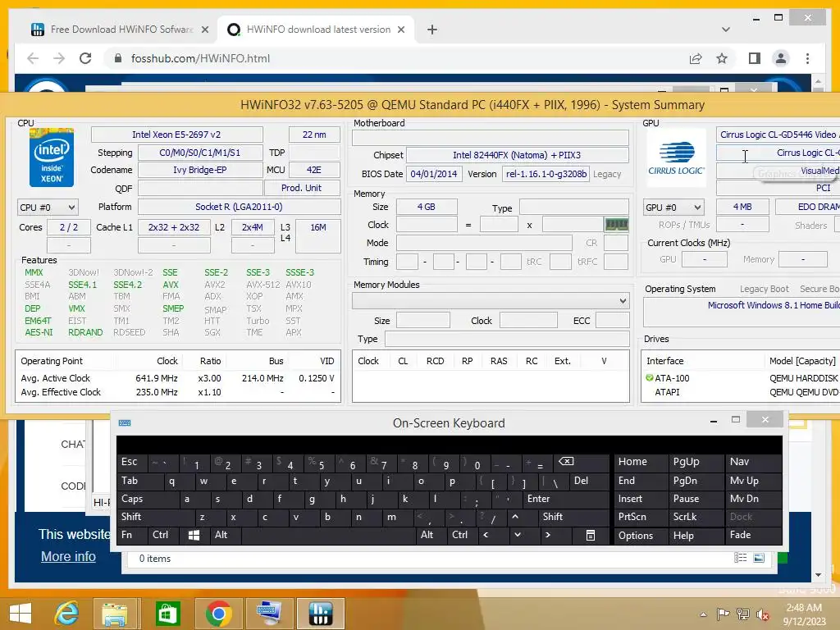Open a new Chrome tab
The image size is (840, 630).
pos(432,30)
